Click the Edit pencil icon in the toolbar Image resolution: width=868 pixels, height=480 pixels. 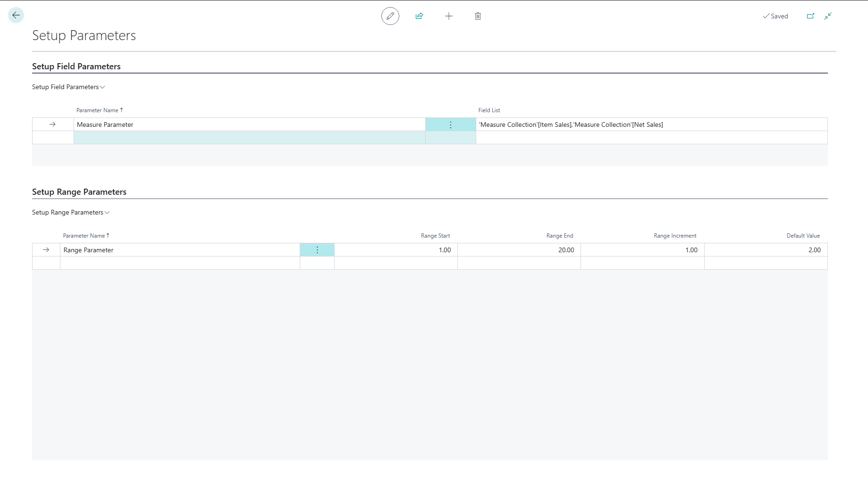[x=390, y=16]
